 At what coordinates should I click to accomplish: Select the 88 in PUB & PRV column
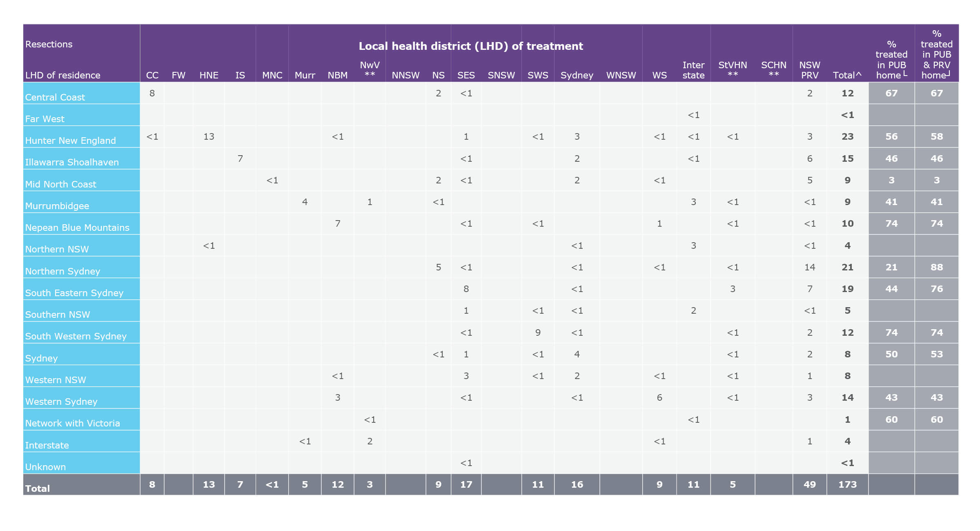point(937,267)
